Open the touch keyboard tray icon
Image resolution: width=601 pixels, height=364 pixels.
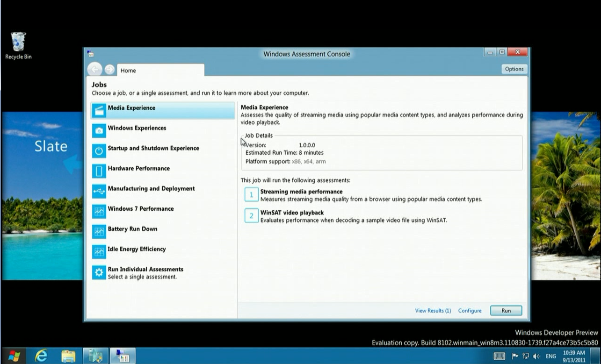click(500, 357)
